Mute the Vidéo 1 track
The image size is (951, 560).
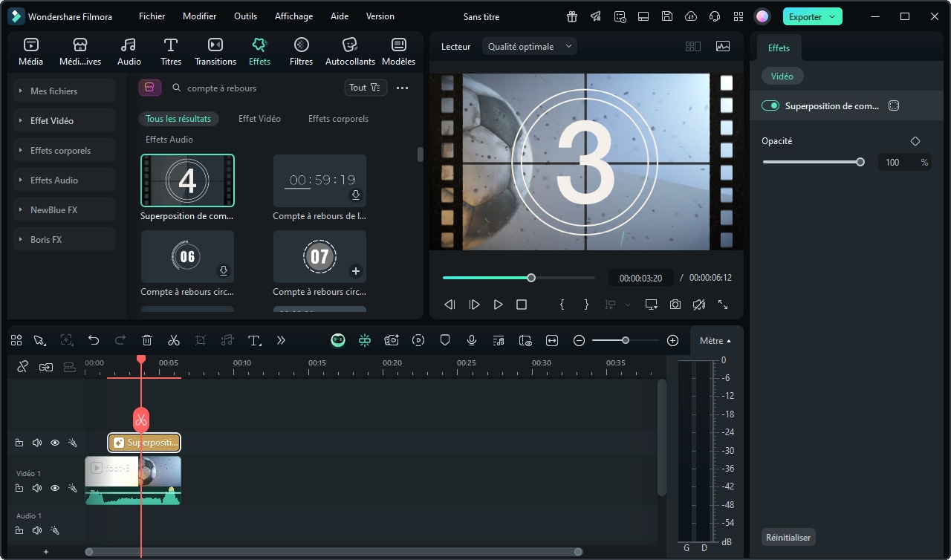pos(37,488)
